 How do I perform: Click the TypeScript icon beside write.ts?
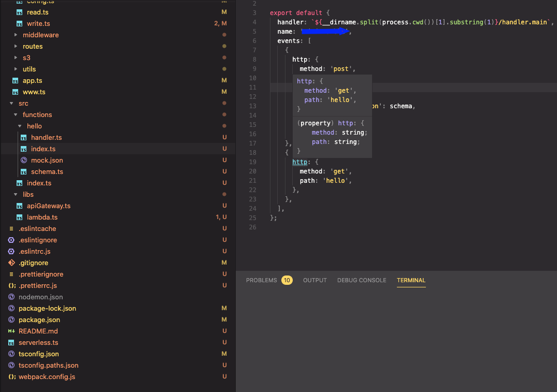[20, 24]
